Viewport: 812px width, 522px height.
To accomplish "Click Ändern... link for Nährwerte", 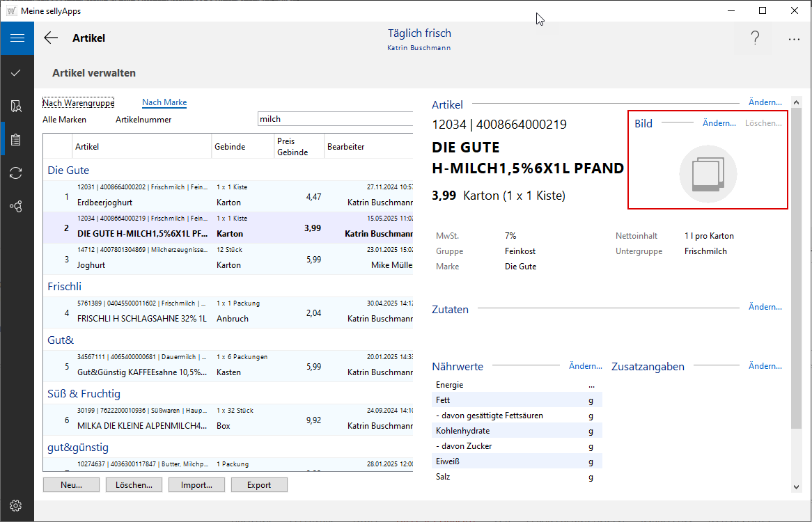I will click(585, 366).
